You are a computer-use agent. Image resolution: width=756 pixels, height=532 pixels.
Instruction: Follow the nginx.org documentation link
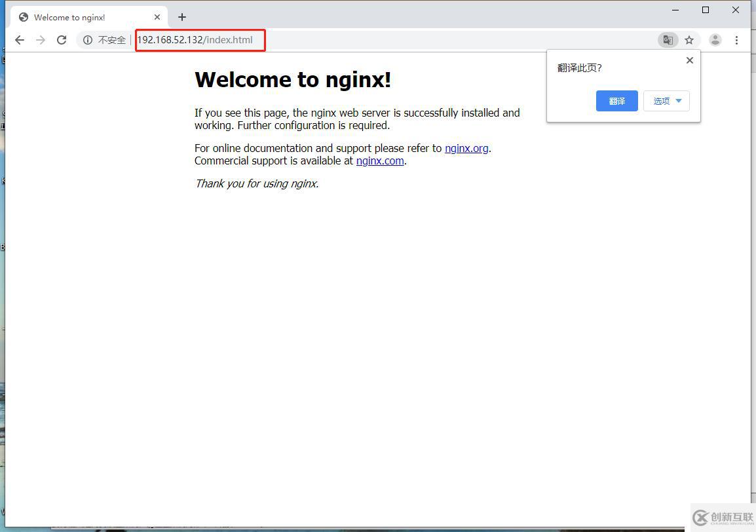pos(466,148)
